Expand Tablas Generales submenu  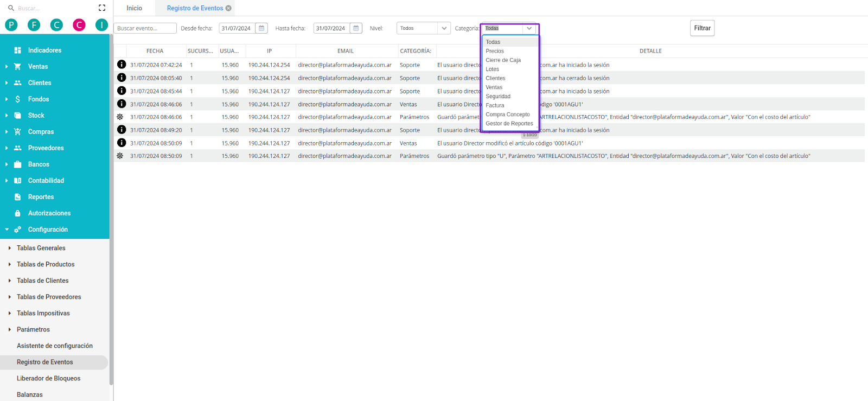(10, 248)
